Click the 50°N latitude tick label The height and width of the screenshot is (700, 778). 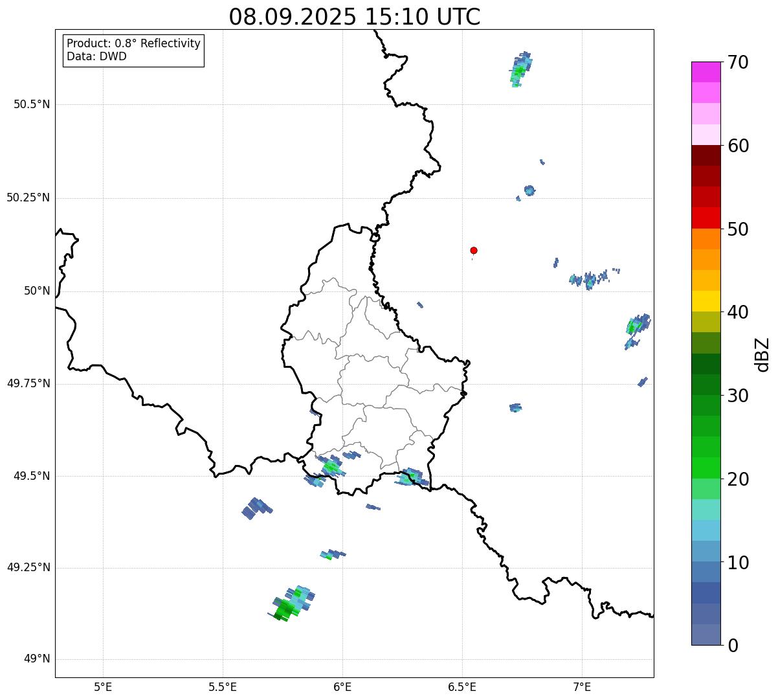tap(36, 291)
